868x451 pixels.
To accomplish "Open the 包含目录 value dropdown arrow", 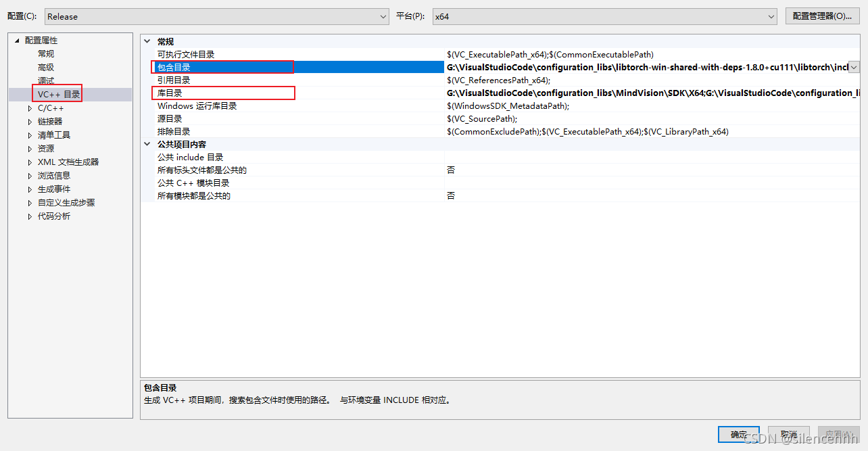I will [x=854, y=67].
